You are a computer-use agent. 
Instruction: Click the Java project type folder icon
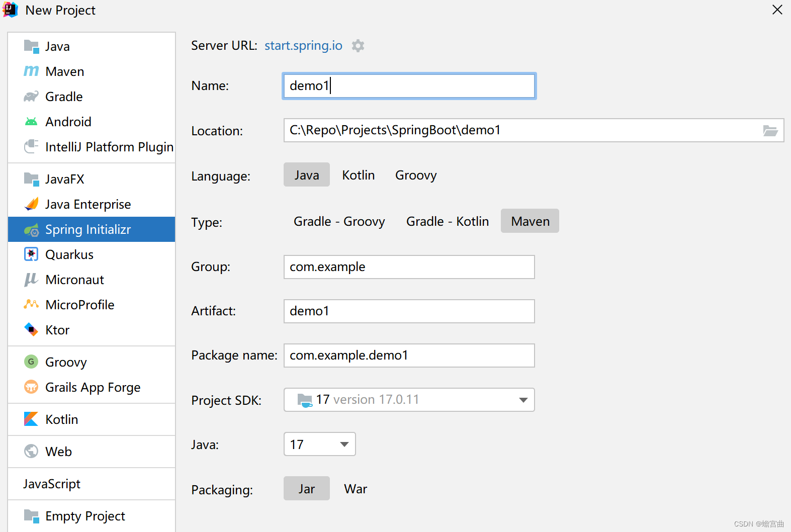[x=31, y=46]
